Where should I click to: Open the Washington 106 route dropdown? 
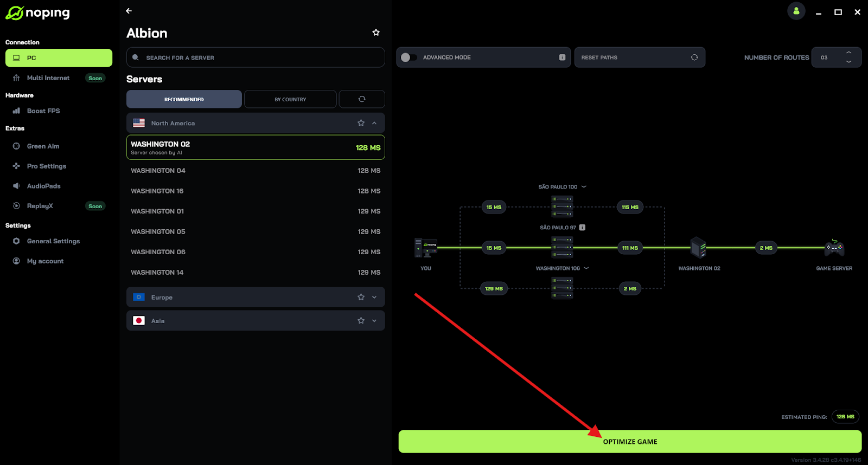586,268
